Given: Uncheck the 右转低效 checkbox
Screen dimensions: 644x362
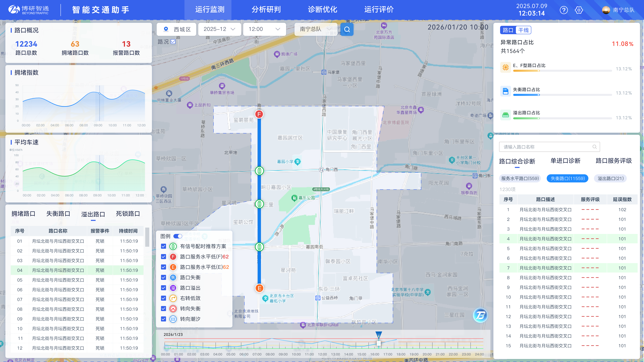Looking at the screenshot, I should 164,298.
